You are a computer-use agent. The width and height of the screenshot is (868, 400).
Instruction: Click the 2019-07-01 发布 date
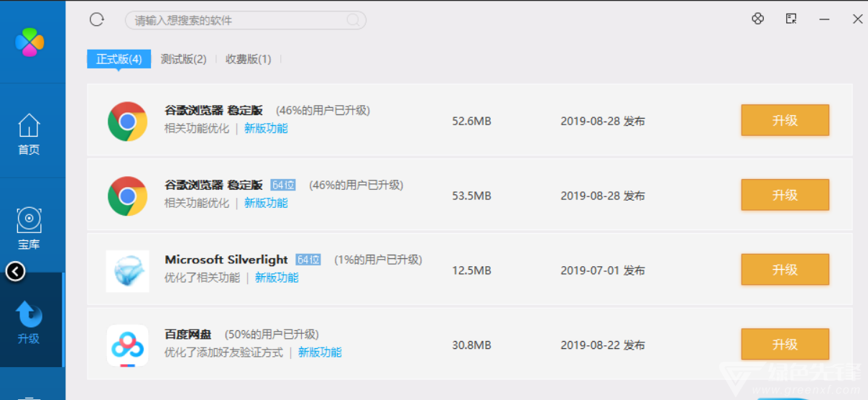[x=603, y=271]
